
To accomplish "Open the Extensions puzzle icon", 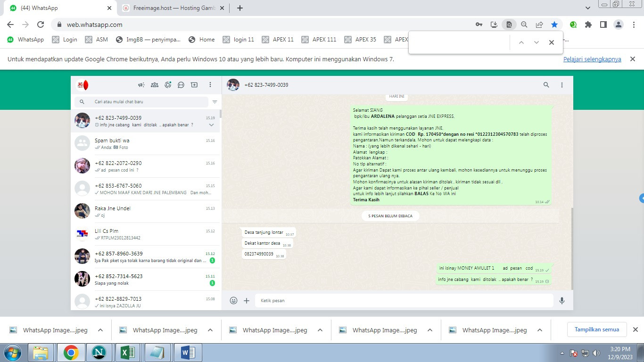I will (588, 25).
